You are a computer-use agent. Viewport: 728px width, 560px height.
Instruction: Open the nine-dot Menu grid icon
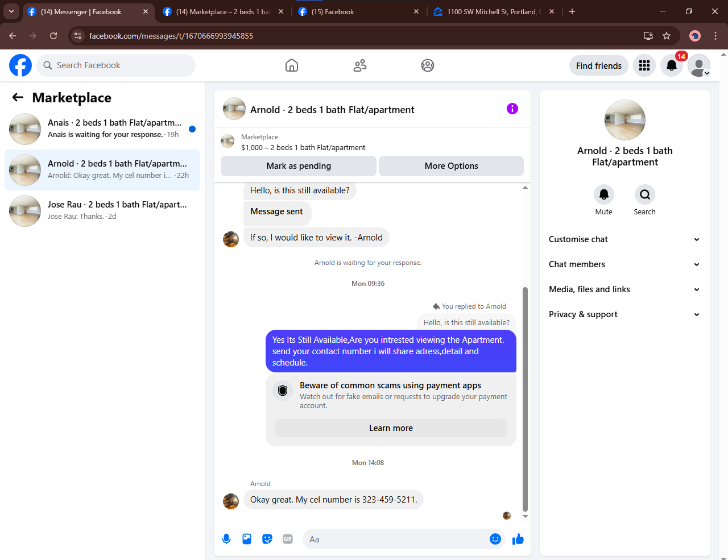(644, 65)
